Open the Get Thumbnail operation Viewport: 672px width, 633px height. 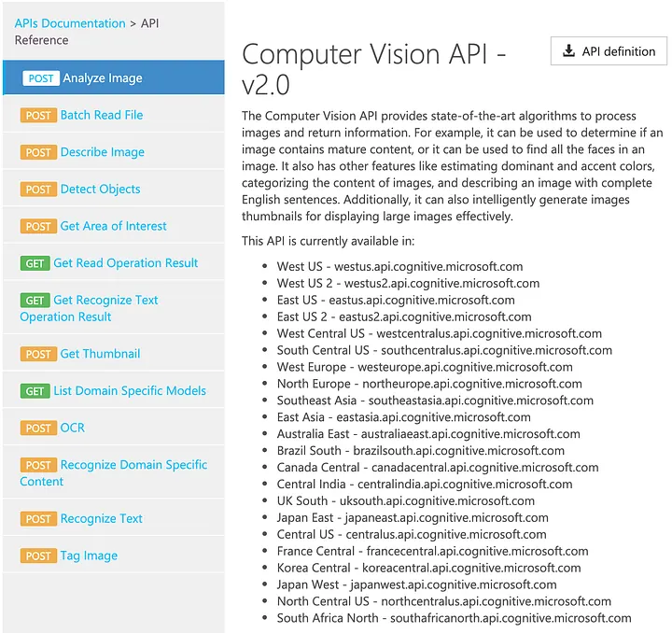(100, 354)
